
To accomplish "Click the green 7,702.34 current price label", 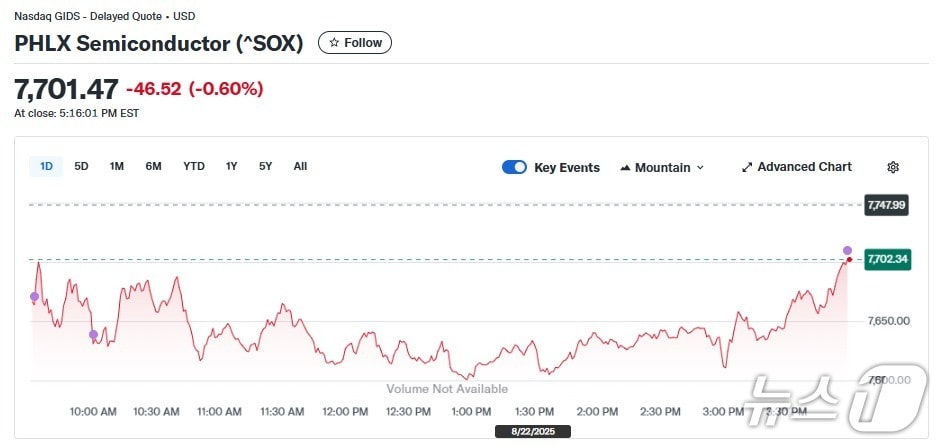I will coord(887,260).
